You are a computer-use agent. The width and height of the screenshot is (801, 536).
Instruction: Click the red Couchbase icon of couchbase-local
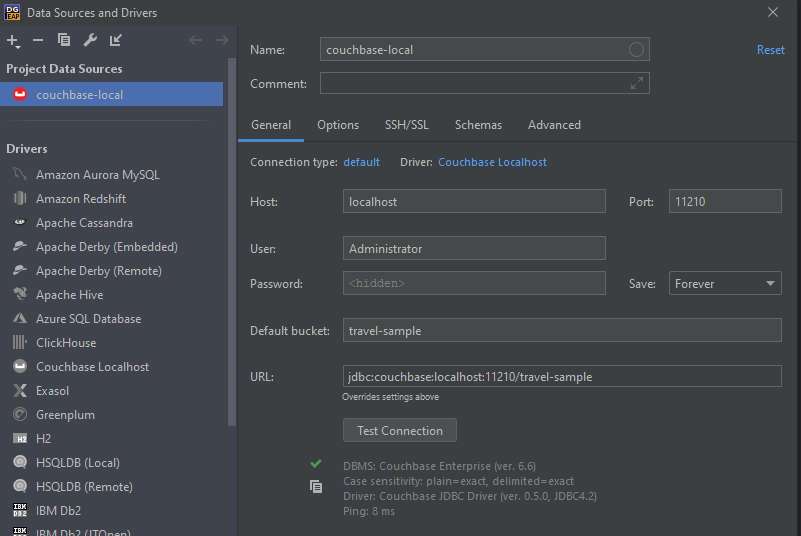[20, 94]
